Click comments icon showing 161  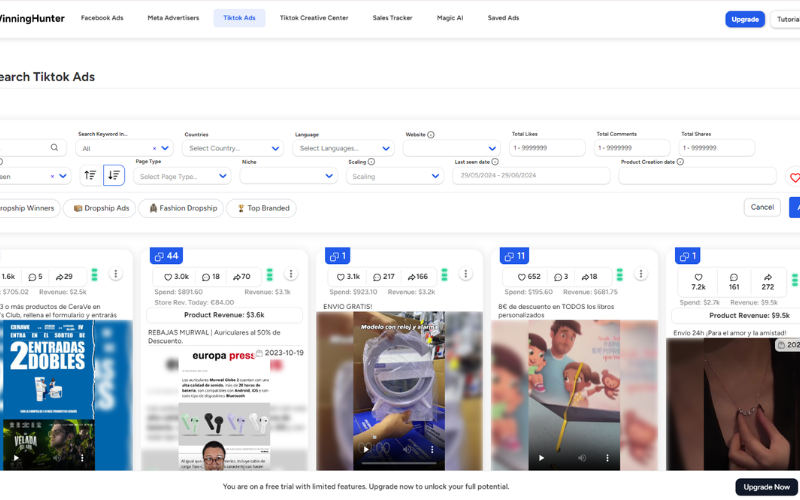(734, 277)
